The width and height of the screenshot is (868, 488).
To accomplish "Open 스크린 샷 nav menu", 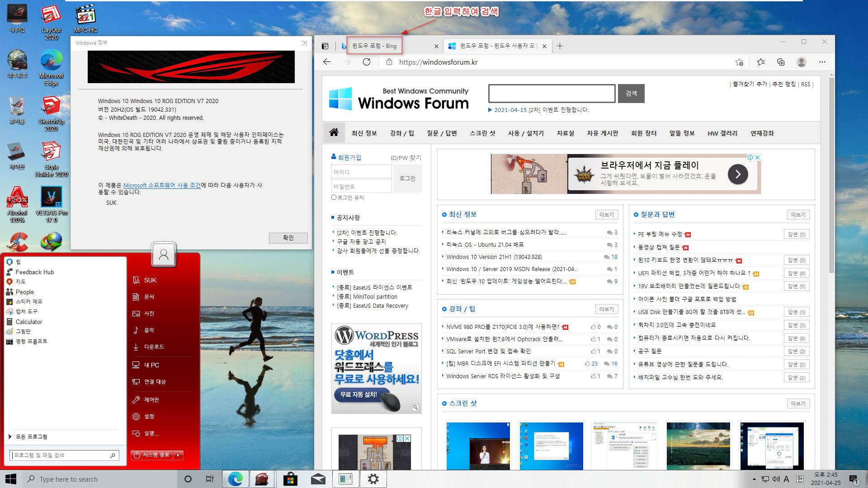I will (x=482, y=133).
